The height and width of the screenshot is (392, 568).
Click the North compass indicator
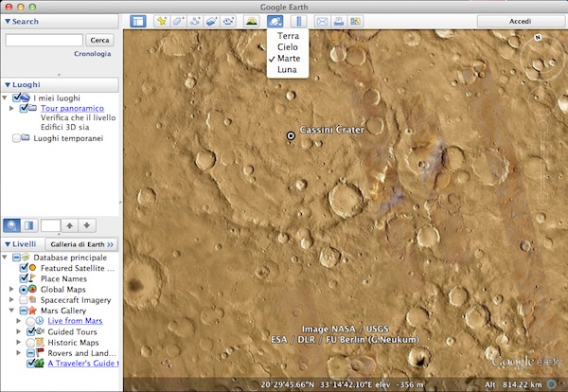538,37
